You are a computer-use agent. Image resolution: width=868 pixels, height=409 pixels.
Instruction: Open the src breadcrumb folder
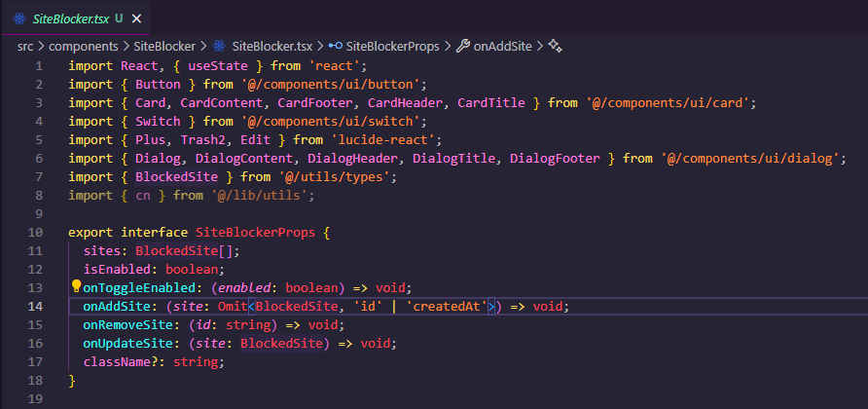25,47
